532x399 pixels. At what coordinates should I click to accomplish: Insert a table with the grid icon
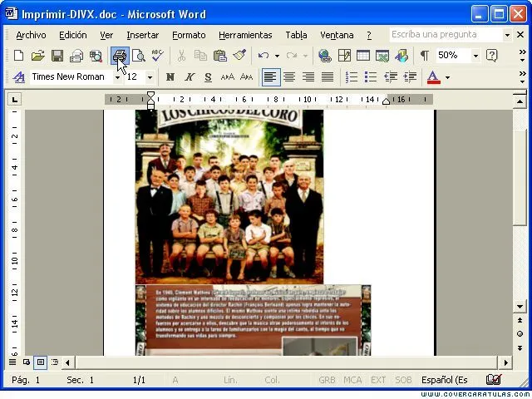(363, 56)
